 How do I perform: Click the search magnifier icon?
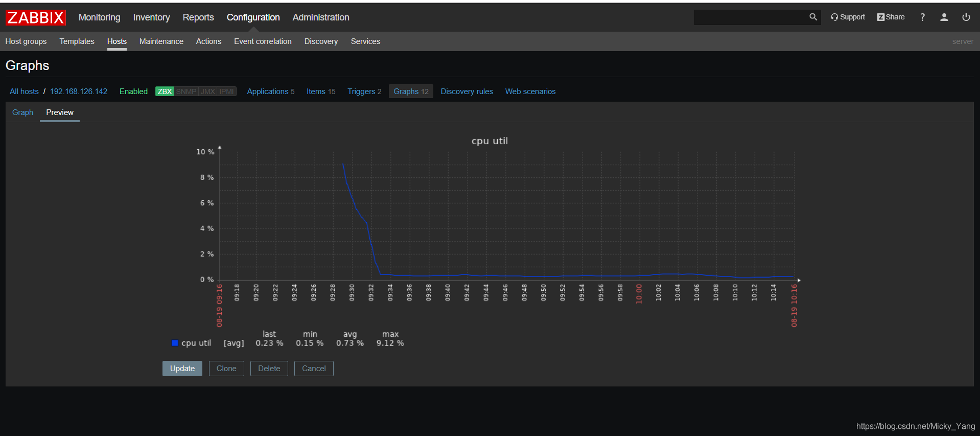click(x=813, y=17)
